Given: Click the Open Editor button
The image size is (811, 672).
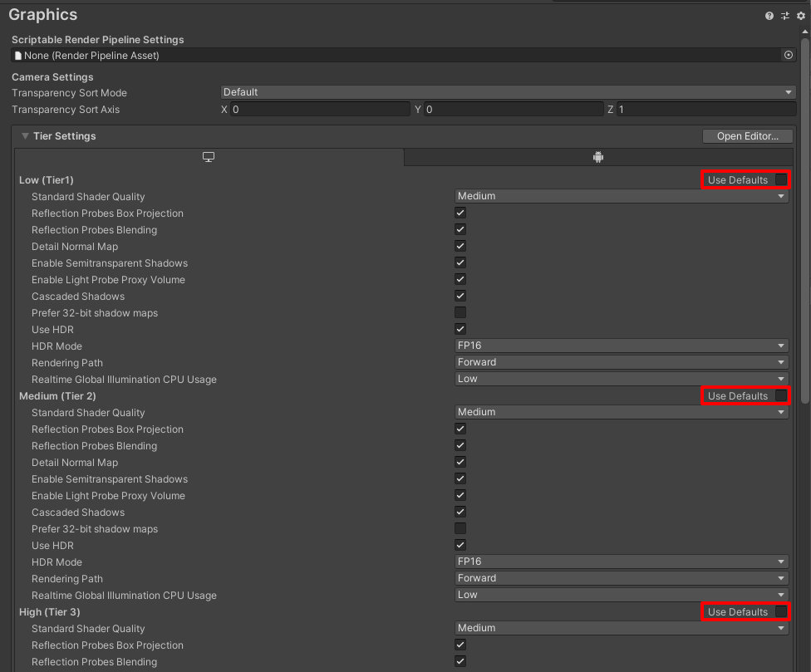Looking at the screenshot, I should 747,136.
